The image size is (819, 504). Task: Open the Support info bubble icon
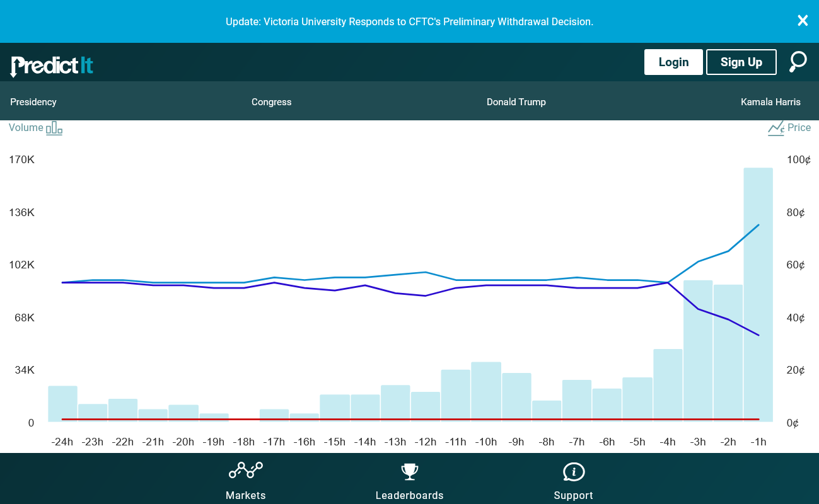574,472
